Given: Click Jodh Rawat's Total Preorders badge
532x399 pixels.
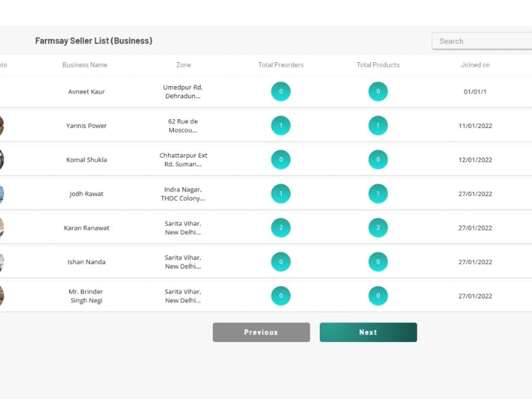Looking at the screenshot, I should pyautogui.click(x=280, y=194).
